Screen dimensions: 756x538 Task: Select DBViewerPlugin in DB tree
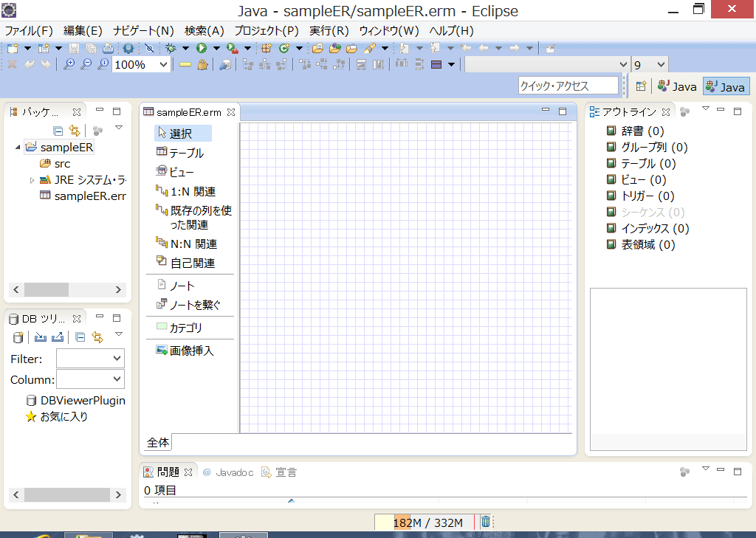pyautogui.click(x=76, y=401)
